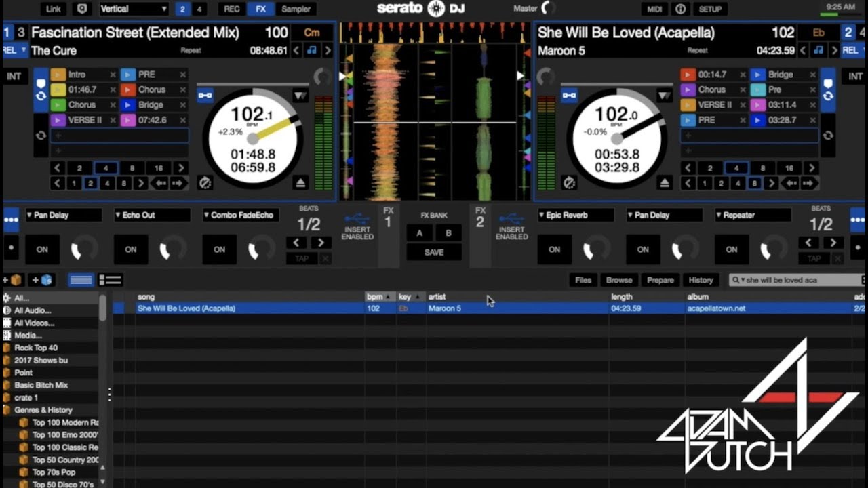868x488 pixels.
Task: Open the Prepare library tab
Action: (660, 280)
